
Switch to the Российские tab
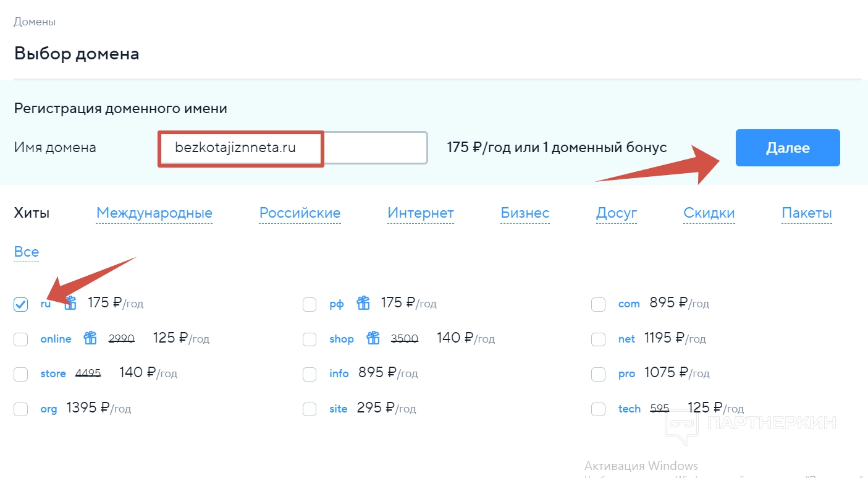click(300, 213)
